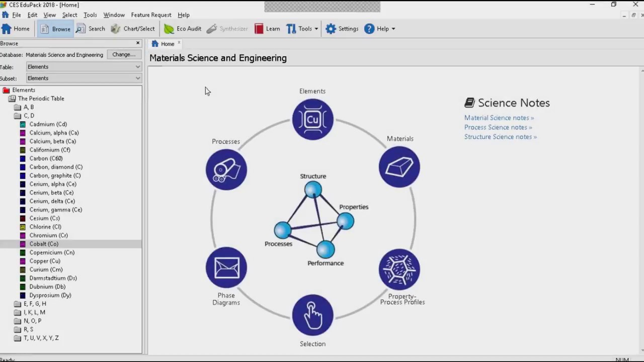Viewport: 644px width, 362px height.
Task: Open the Property-Process Profiles icon
Action: pos(399,269)
